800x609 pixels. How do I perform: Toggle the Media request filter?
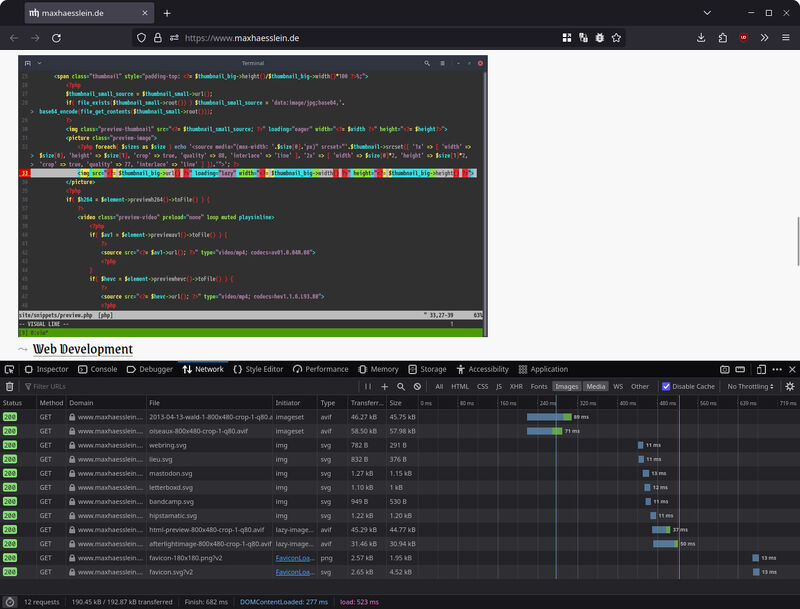[x=596, y=386]
